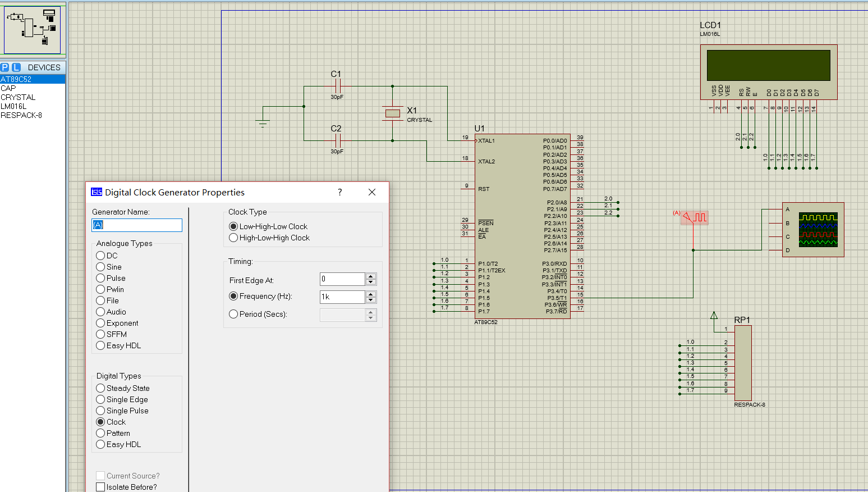Select the oscilloscope instrument on schematic
868x492 pixels.
tap(813, 230)
